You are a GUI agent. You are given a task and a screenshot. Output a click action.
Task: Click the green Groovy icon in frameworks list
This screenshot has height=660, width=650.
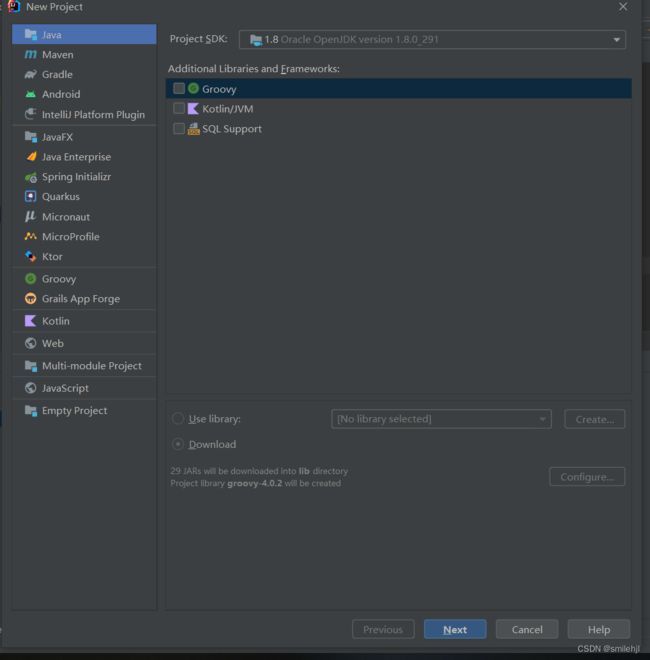click(193, 88)
